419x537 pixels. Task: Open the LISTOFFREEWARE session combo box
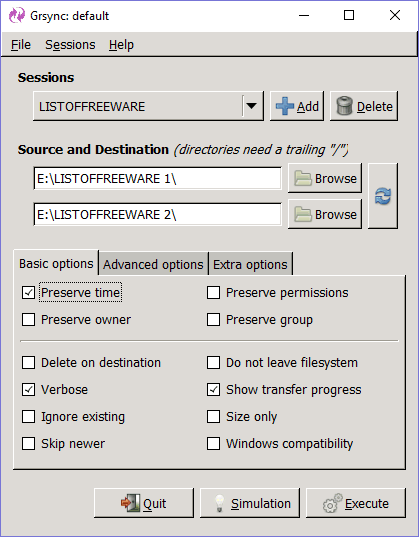point(148,106)
